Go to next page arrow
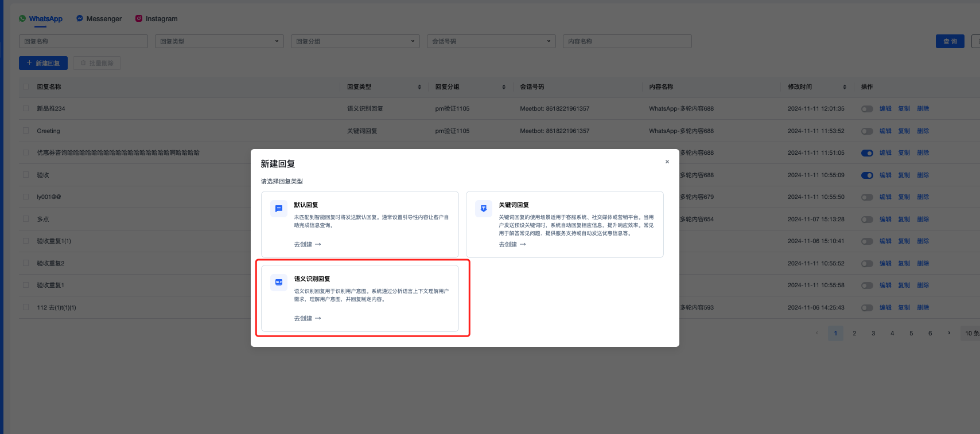Screen dimensions: 980x434 [949, 333]
